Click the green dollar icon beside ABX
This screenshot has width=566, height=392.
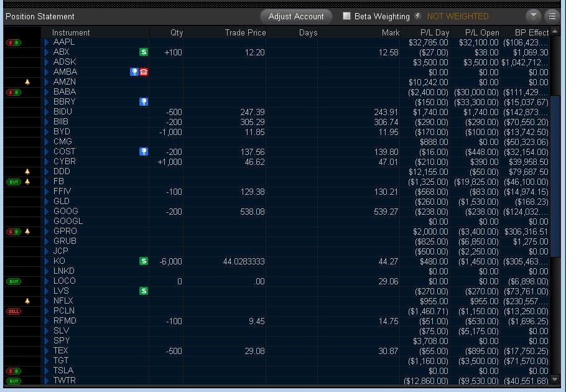(144, 52)
